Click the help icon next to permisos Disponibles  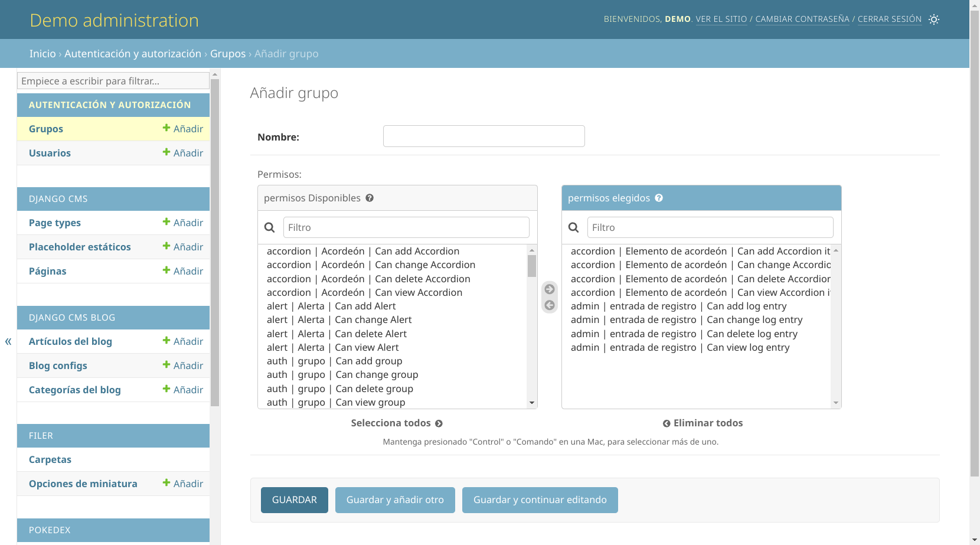(x=370, y=198)
